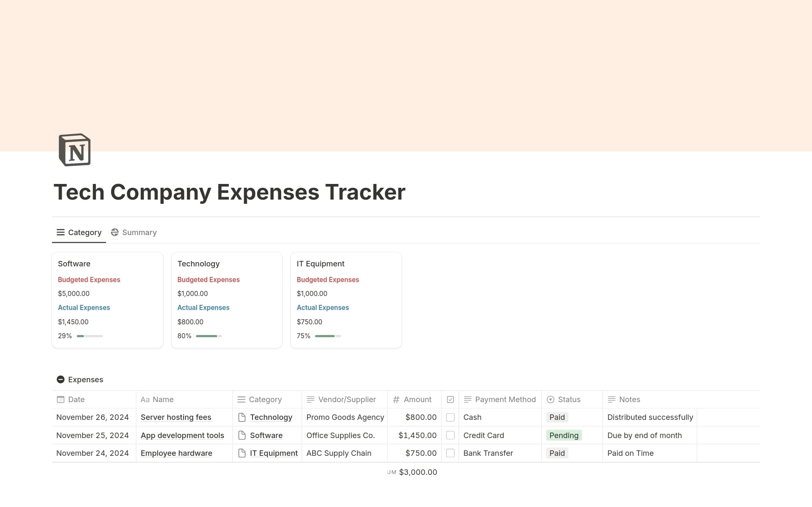Open the Employee hardware entry
The image size is (812, 507).
(176, 453)
